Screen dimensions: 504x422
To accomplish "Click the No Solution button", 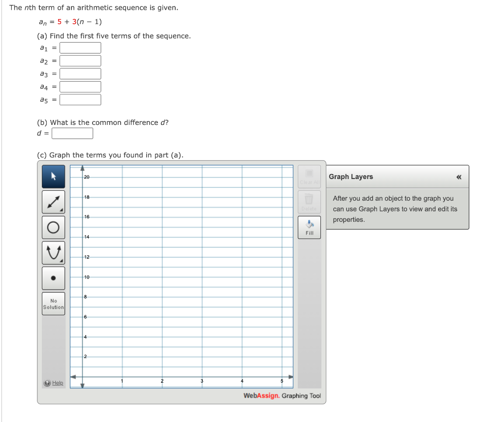I will coord(53,303).
